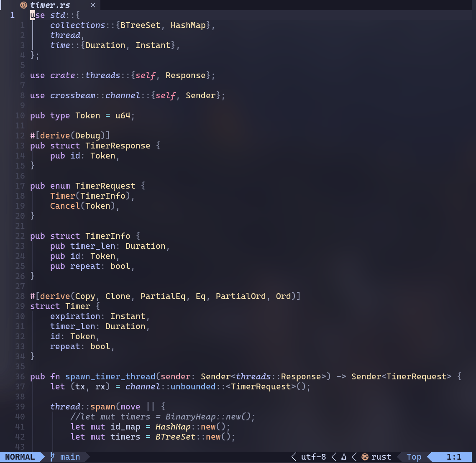Click the Linux penguin file-format icon
476x463 pixels.
344,457
